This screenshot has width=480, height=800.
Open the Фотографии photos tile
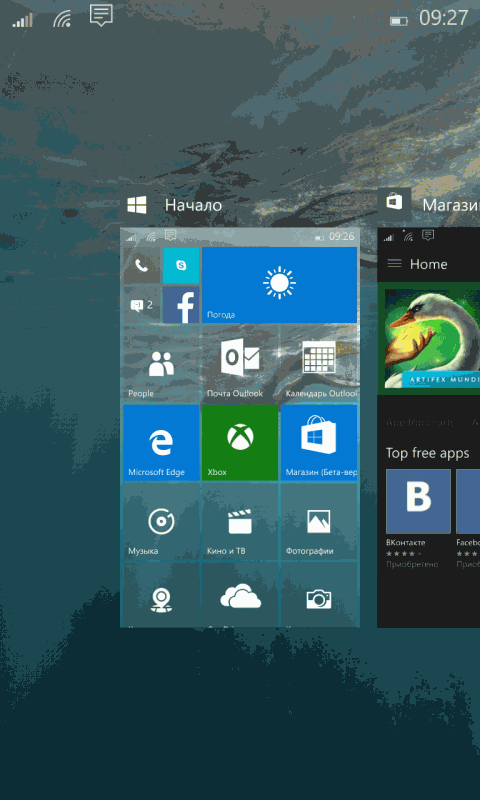[319, 521]
